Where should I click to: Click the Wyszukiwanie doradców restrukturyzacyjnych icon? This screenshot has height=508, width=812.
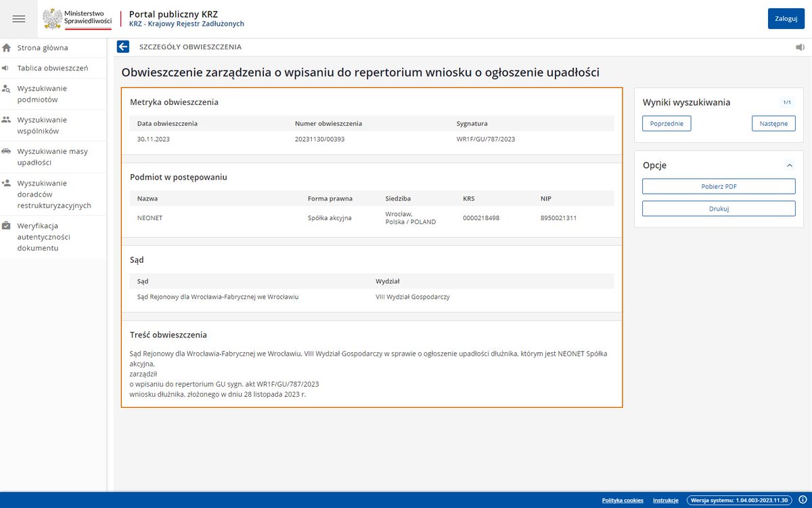(7, 183)
